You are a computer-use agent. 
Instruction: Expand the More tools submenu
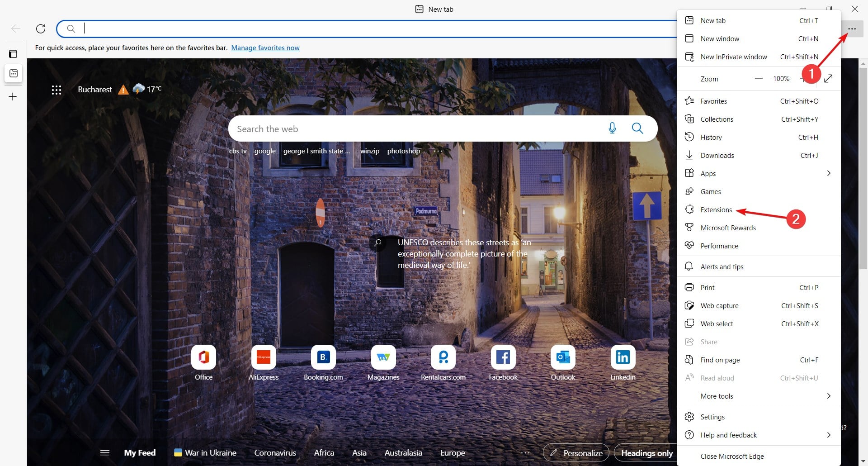[759, 396]
